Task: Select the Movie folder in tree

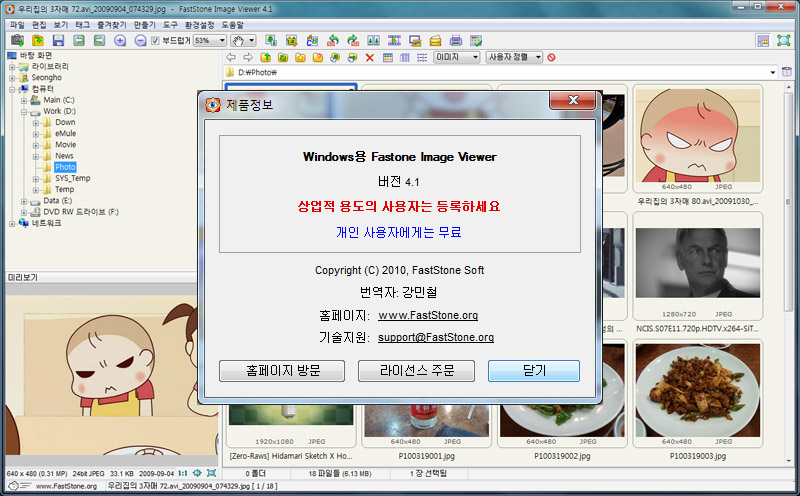Action: click(65, 145)
